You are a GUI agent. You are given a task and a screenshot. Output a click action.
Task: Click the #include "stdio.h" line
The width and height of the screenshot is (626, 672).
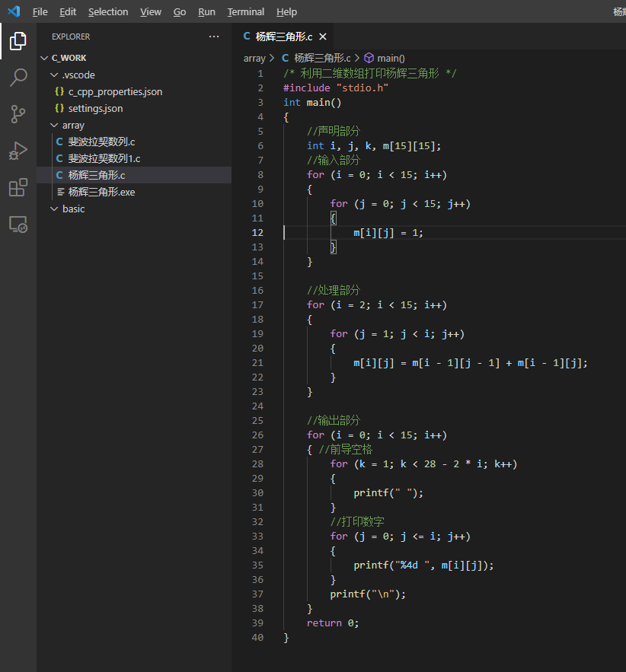[x=336, y=88]
